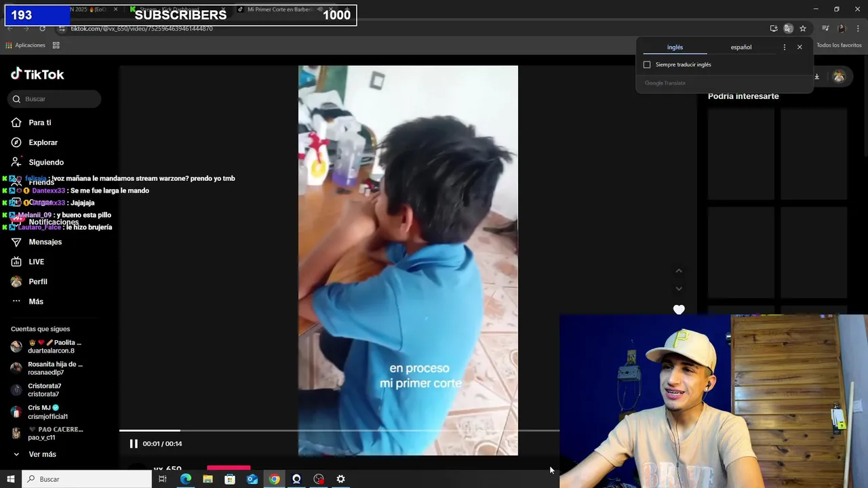This screenshot has width=868, height=488.
Task: Open translate popup options menu
Action: click(785, 47)
